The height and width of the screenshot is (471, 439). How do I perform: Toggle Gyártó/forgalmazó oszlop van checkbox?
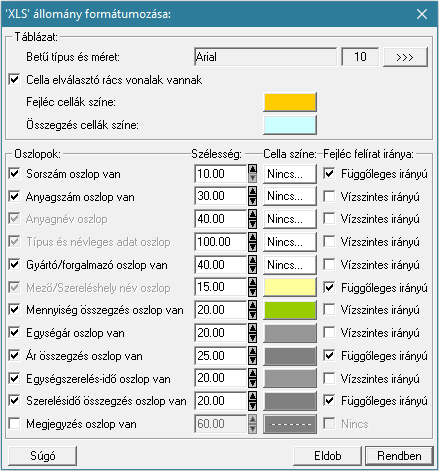click(14, 265)
